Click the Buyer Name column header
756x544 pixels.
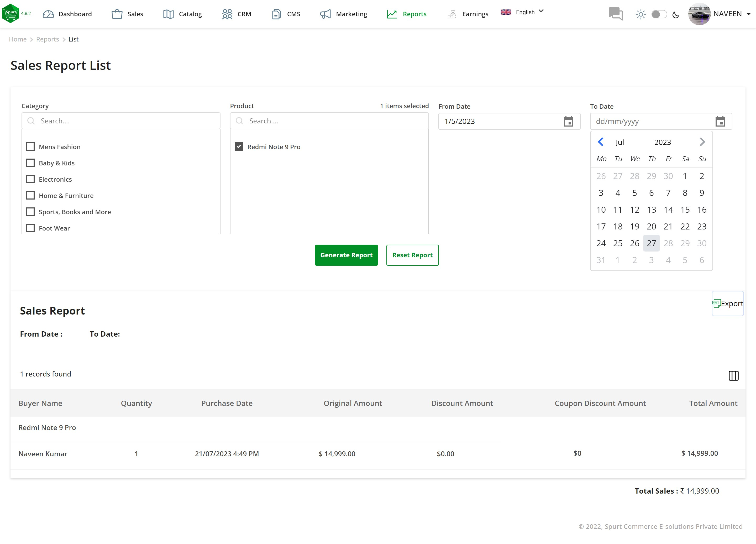tap(40, 403)
